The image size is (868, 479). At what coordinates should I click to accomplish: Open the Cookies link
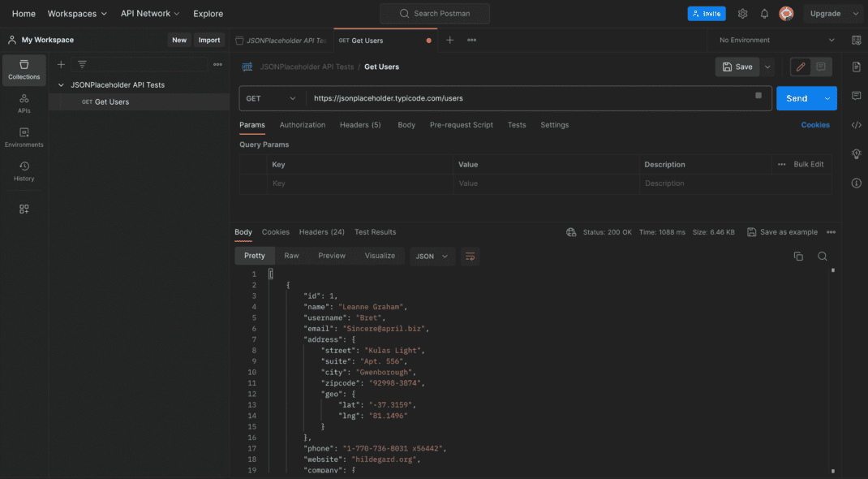[x=814, y=125]
